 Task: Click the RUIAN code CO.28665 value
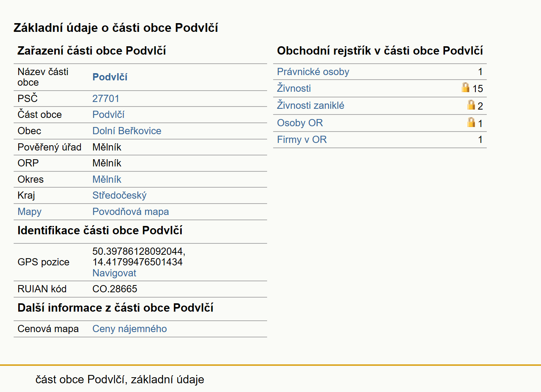[x=115, y=289]
